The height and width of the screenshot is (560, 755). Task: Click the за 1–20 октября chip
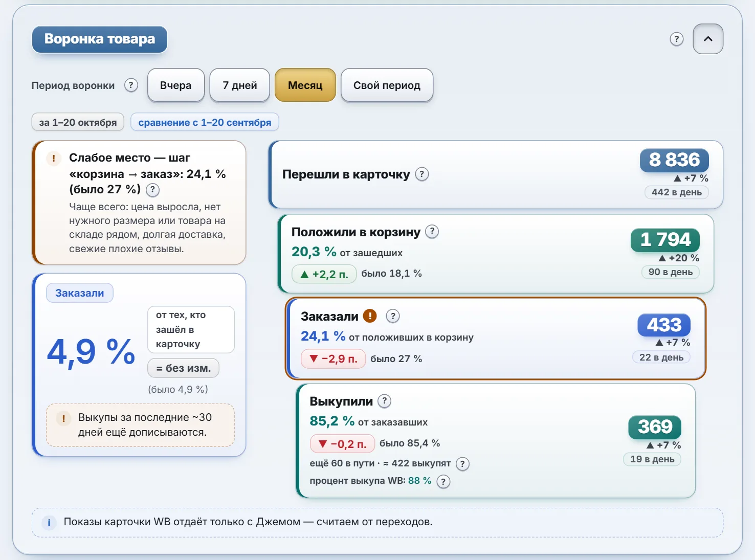coord(78,122)
